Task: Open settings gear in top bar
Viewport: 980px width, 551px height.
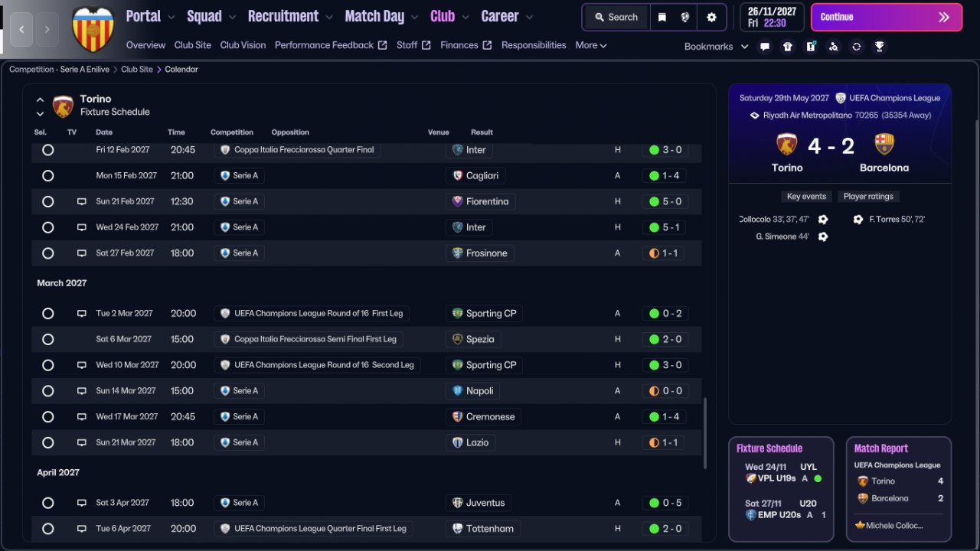Action: click(712, 17)
